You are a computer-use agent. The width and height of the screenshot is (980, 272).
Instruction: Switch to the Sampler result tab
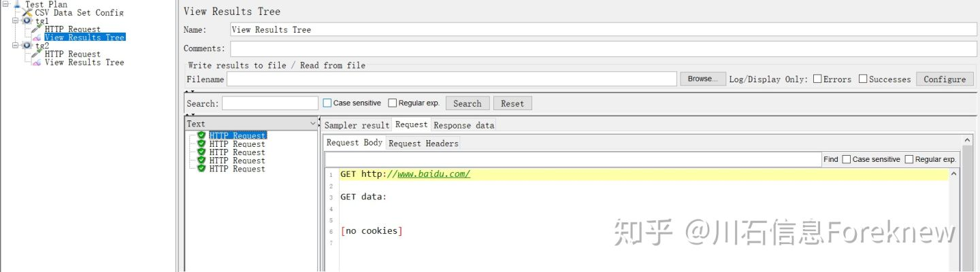pos(357,125)
